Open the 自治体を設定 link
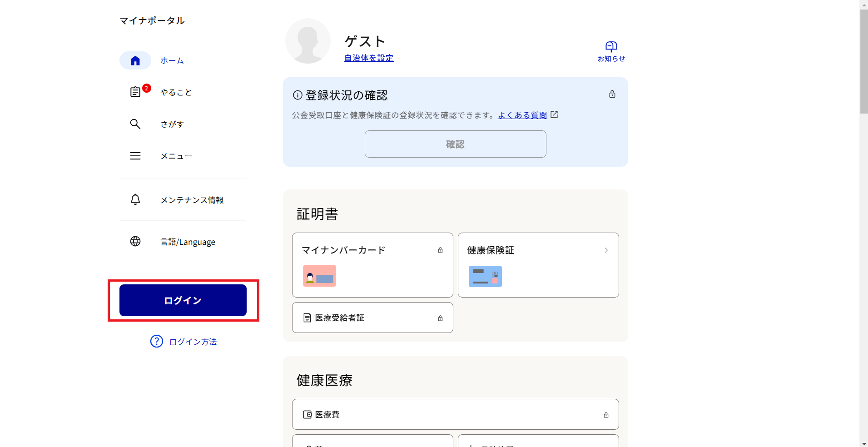Viewport: 868px width, 447px height. [368, 58]
